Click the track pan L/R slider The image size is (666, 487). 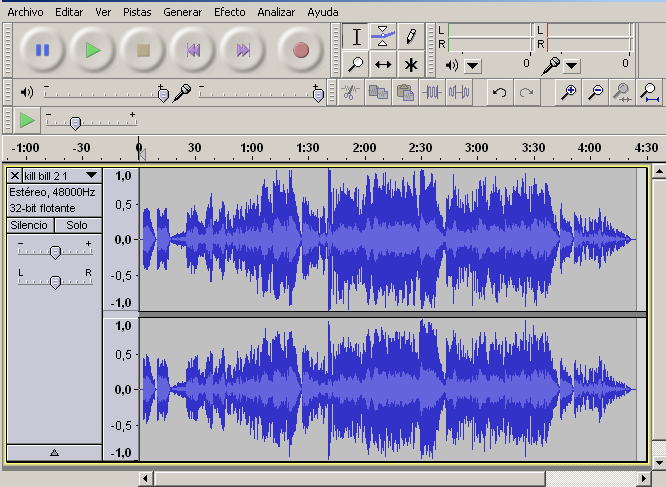55,282
